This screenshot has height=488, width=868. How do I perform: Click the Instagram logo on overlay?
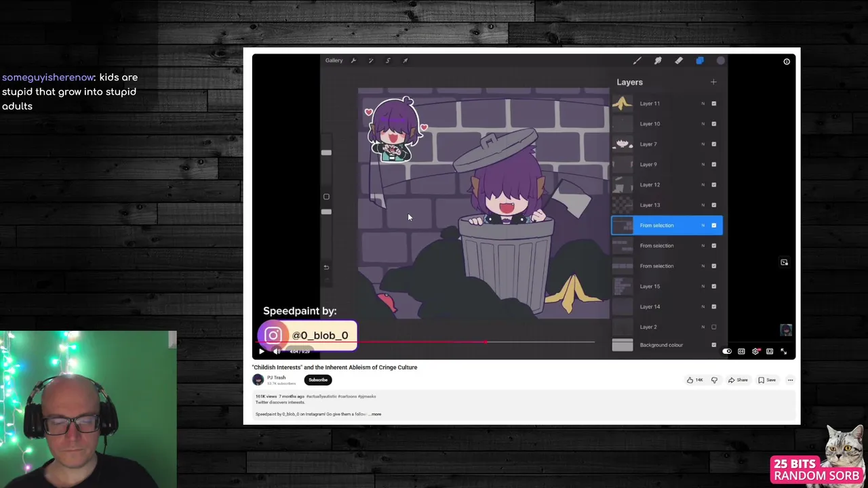[x=273, y=335]
